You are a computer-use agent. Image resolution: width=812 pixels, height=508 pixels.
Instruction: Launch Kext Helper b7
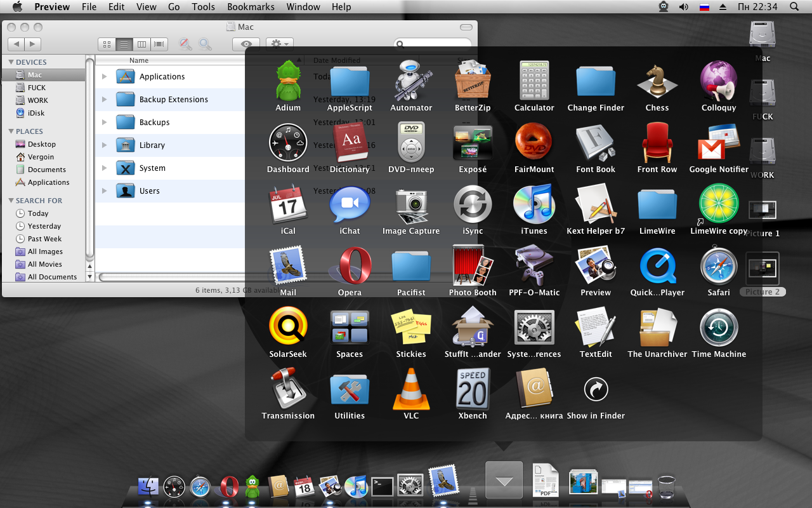coord(596,204)
